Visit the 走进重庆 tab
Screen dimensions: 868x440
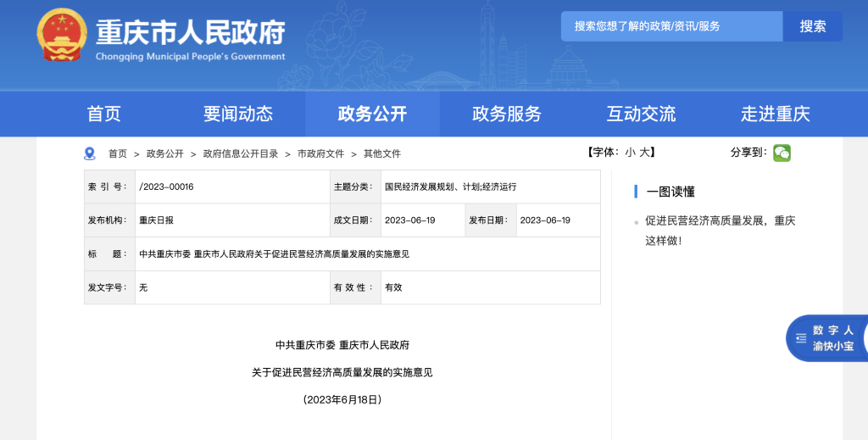tap(775, 114)
